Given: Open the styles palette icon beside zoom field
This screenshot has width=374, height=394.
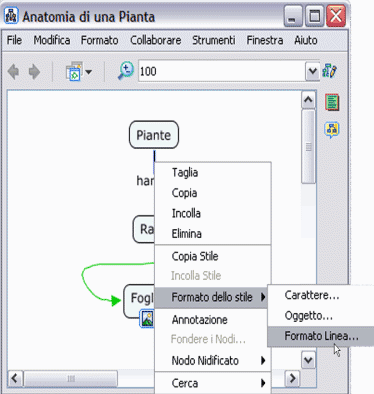Looking at the screenshot, I should [x=329, y=71].
